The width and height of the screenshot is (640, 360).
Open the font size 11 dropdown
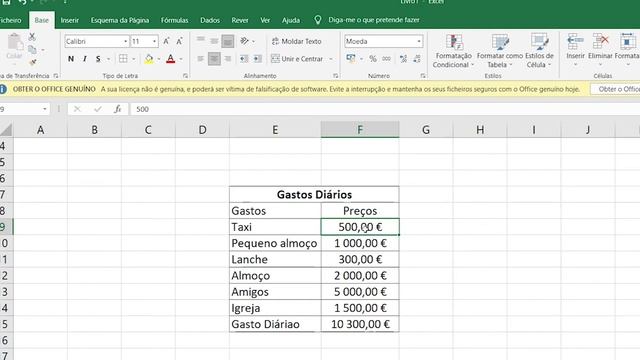[x=154, y=41]
